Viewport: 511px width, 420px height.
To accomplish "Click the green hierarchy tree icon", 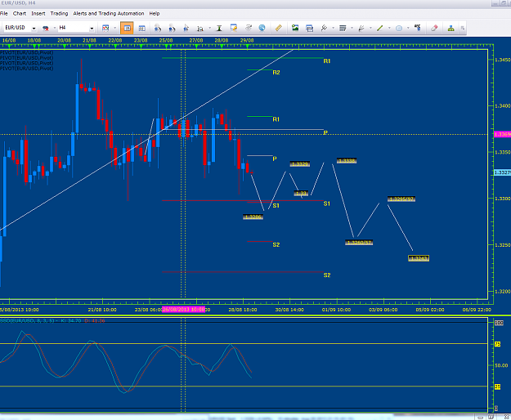I will [451, 29].
